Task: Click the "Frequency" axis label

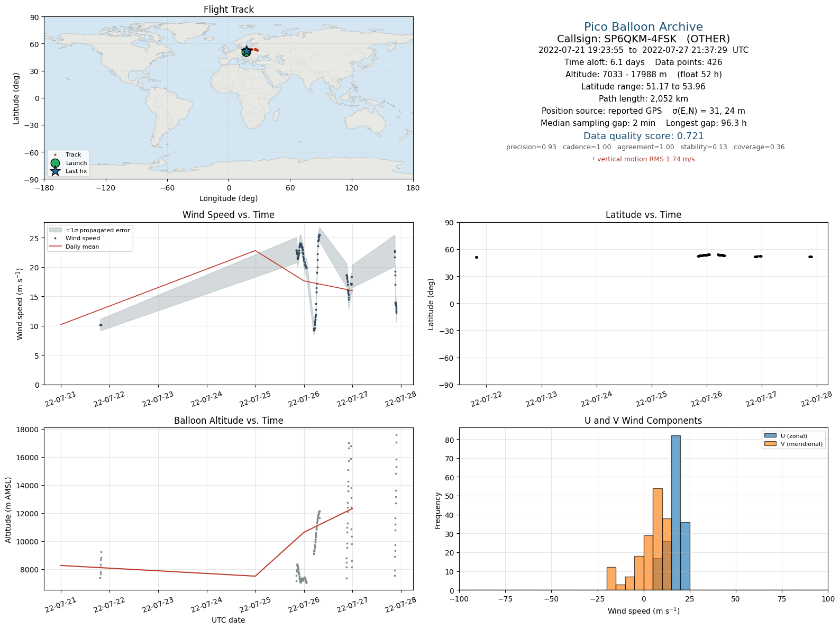Action: (438, 511)
